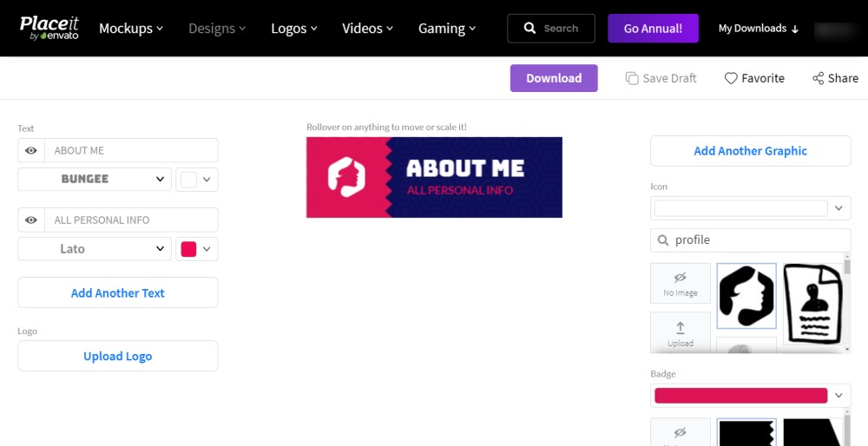The image size is (868, 446).
Task: Select the zigzag edge badge shape
Action: click(x=746, y=432)
